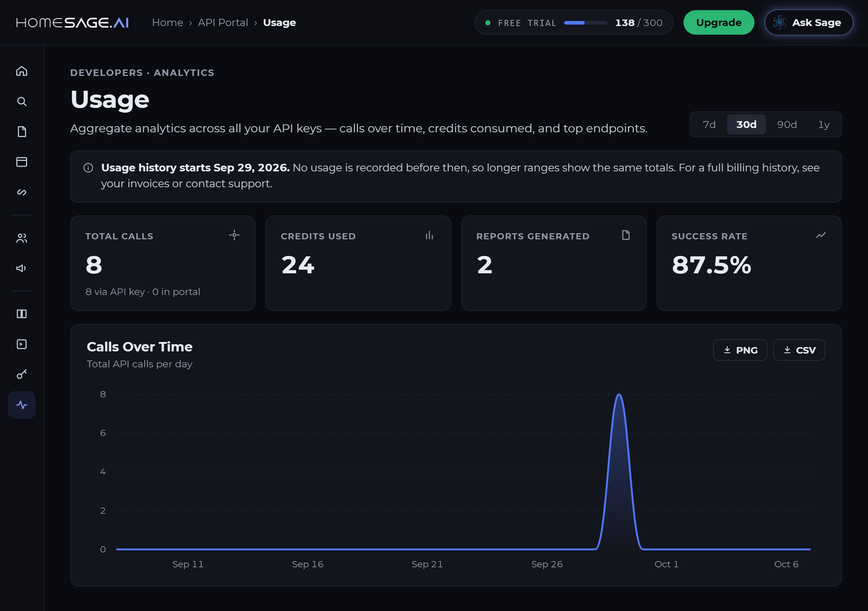Click the Free Trial 138 / 300 badge
The height and width of the screenshot is (611, 868).
click(574, 23)
